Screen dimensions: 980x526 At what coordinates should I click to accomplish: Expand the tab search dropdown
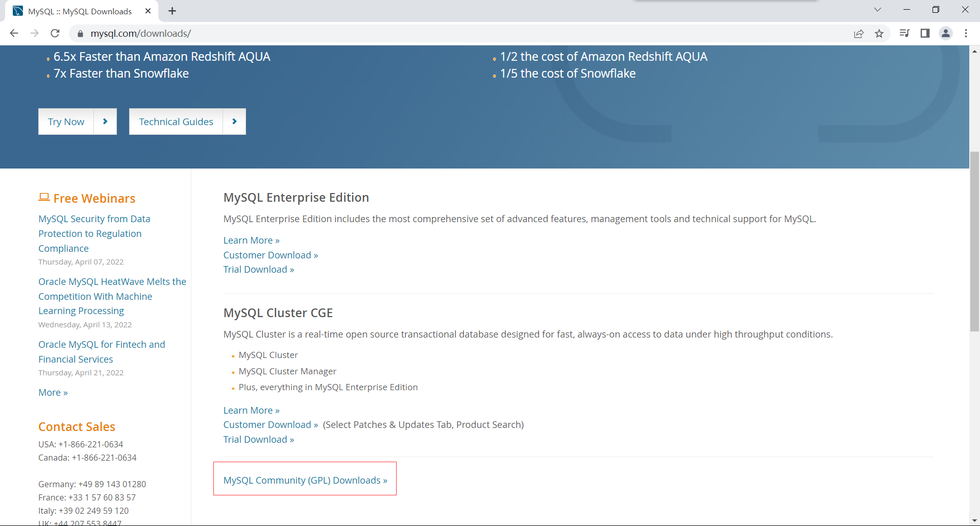(x=877, y=10)
